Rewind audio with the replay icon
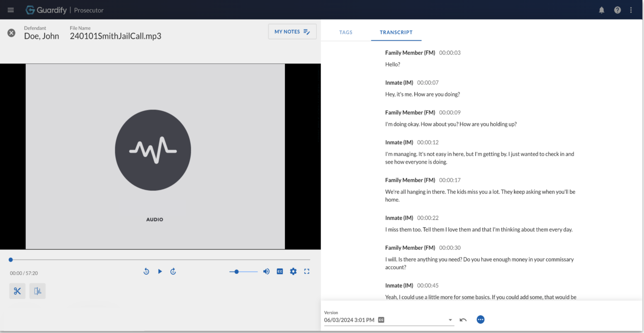The image size is (644, 333). click(146, 271)
